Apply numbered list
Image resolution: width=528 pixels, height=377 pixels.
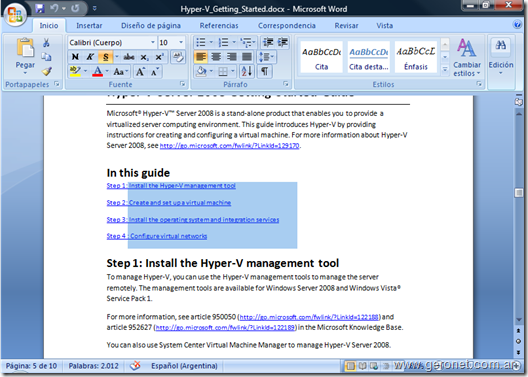coord(224,42)
